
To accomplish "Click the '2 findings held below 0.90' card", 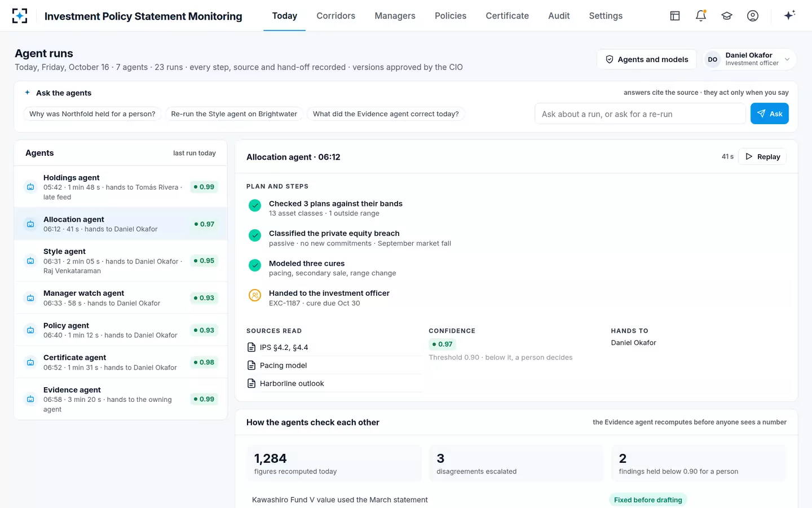I will [699, 463].
